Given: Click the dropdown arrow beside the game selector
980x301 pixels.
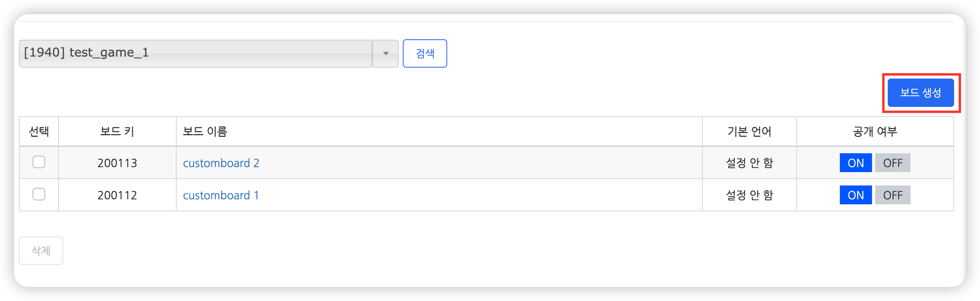Looking at the screenshot, I should [386, 53].
